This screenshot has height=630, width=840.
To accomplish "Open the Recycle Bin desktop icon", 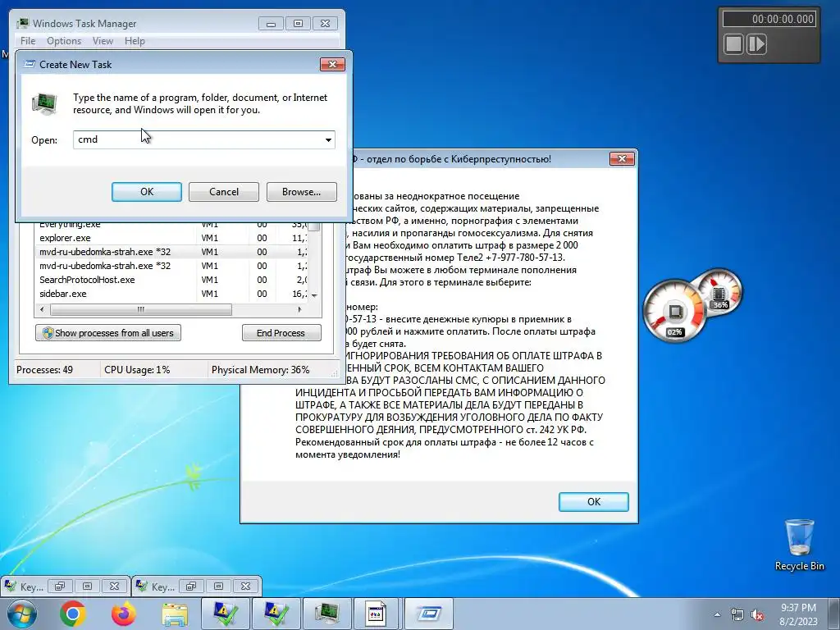I will [x=799, y=545].
